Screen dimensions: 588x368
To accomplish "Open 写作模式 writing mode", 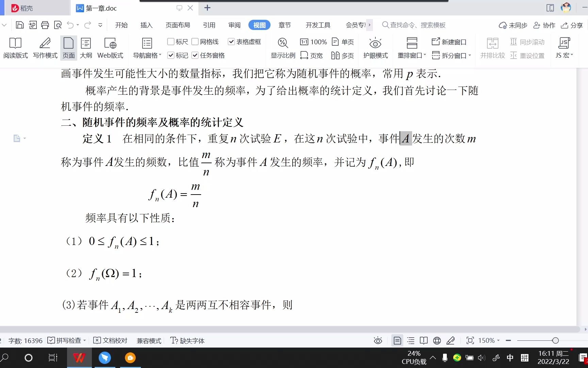I will click(45, 48).
